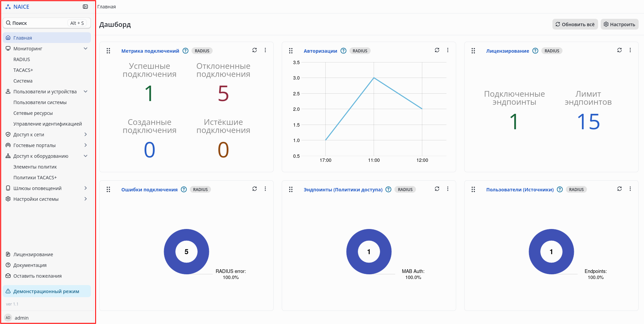Screen dimensions: 644x324
Task: Expand the Доступ к сети menu section
Action: (86, 134)
